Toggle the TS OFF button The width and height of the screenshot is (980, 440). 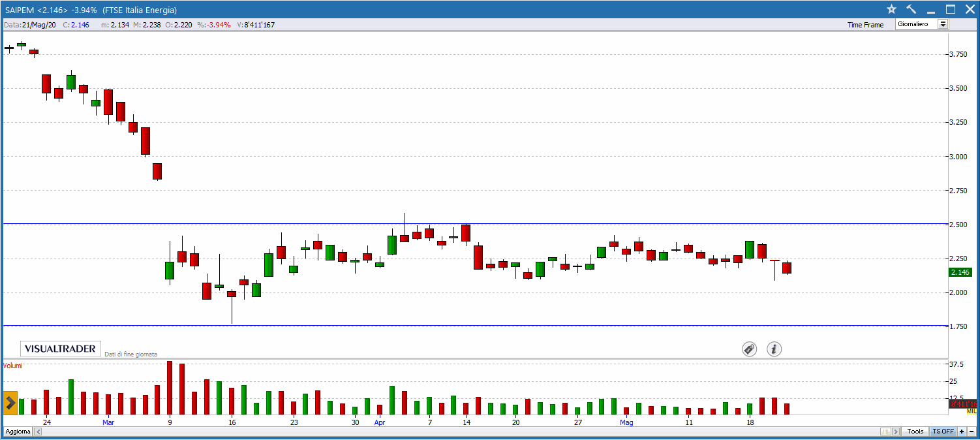(943, 432)
